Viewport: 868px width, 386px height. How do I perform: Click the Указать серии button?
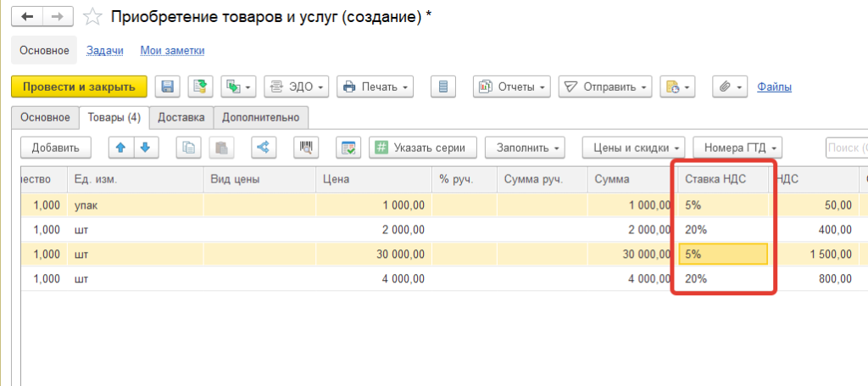coord(424,148)
